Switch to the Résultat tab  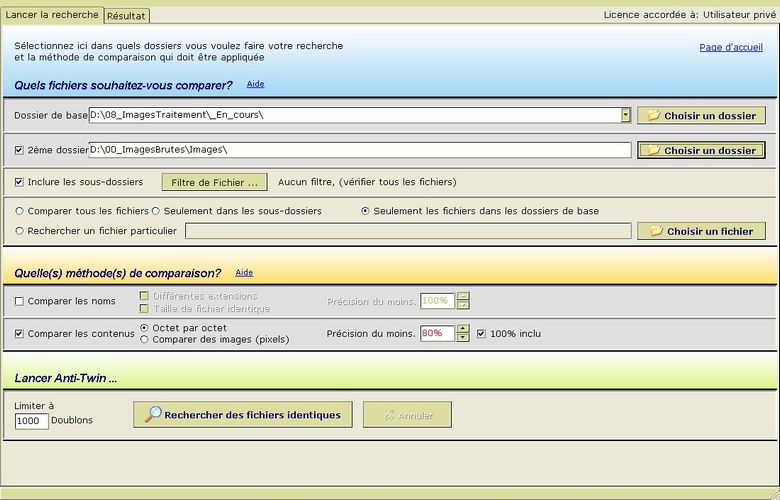point(127,16)
